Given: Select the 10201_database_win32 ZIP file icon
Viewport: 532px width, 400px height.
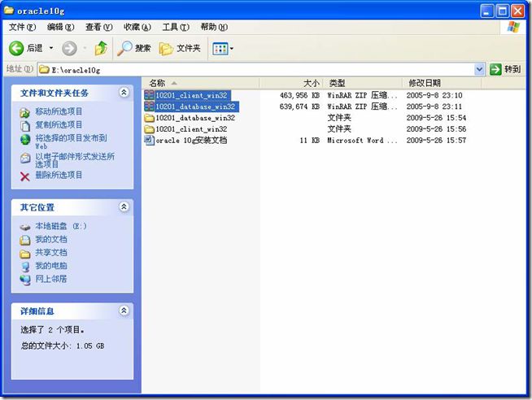Looking at the screenshot, I should tap(149, 107).
